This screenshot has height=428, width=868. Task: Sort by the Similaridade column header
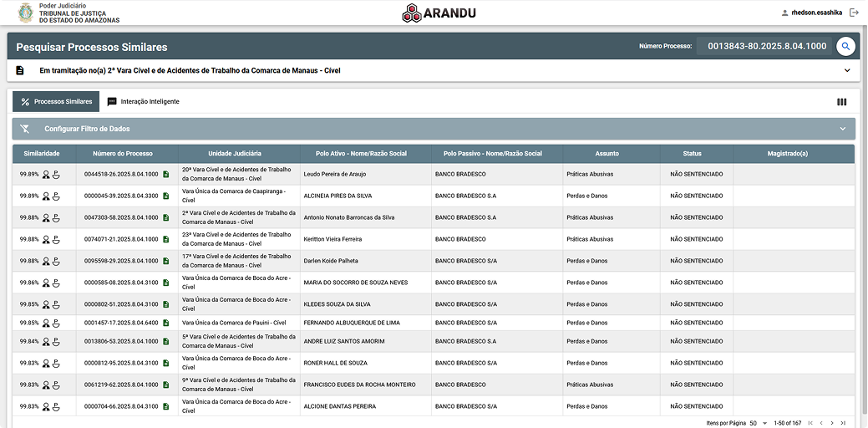coord(42,154)
